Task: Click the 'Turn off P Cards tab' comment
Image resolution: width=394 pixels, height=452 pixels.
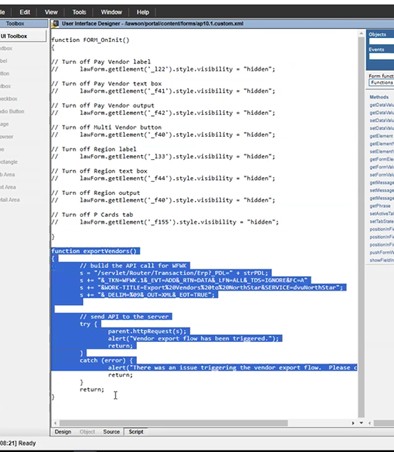Action: pos(92,215)
